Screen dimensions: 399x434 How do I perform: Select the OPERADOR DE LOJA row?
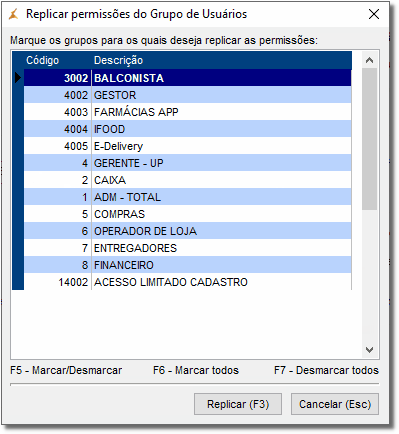coord(188,231)
